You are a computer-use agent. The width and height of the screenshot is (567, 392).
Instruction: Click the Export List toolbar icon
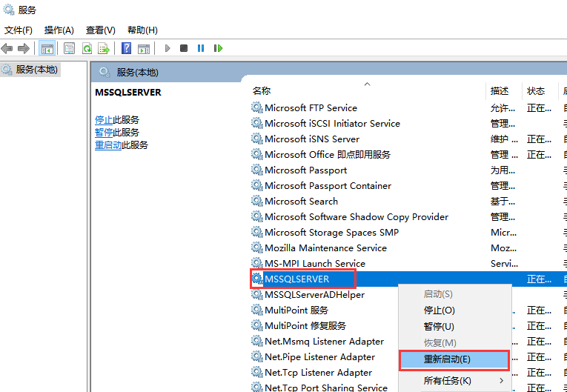104,48
